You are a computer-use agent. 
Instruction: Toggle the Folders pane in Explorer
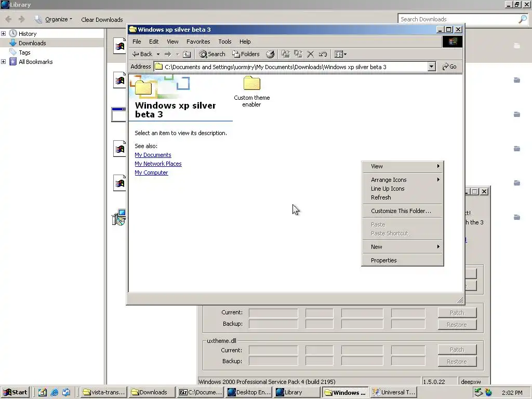246,54
